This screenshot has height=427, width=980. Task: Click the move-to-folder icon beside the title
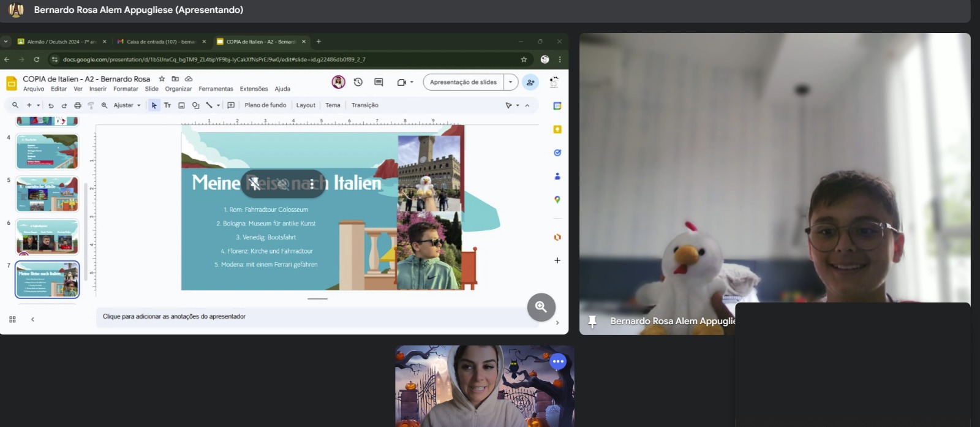coord(175,79)
